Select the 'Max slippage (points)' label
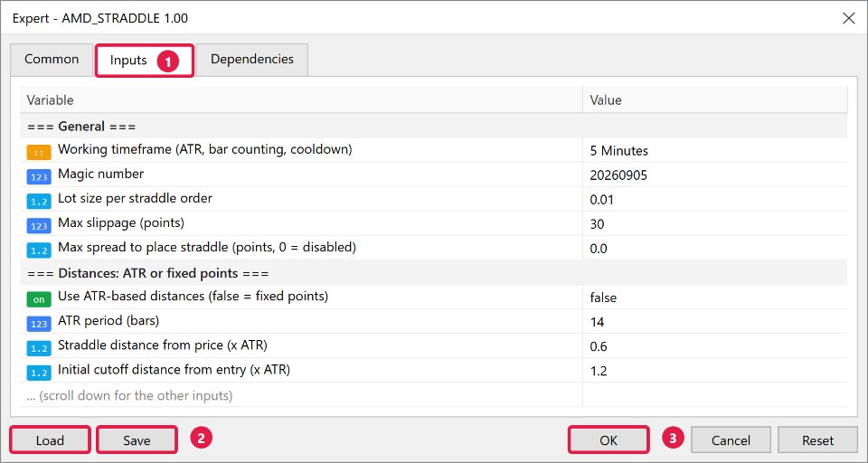This screenshot has width=868, height=463. pos(121,222)
